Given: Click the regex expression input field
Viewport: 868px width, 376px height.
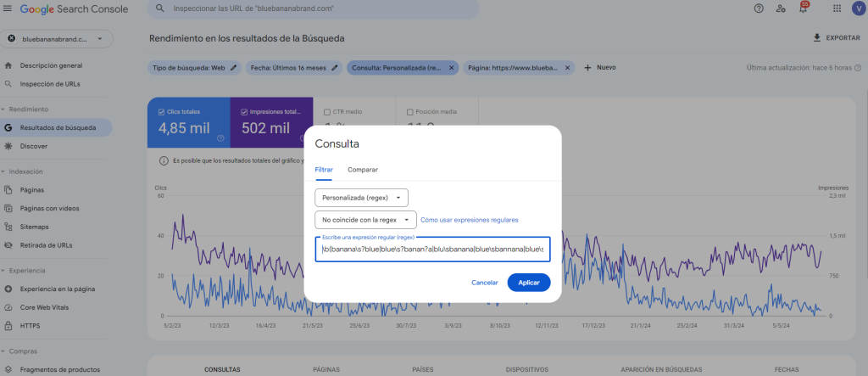Looking at the screenshot, I should pos(432,250).
